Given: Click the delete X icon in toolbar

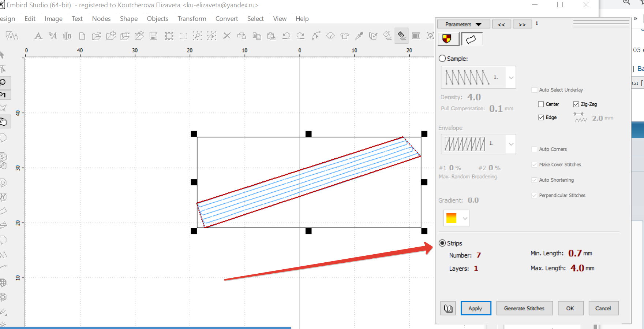Looking at the screenshot, I should click(227, 36).
